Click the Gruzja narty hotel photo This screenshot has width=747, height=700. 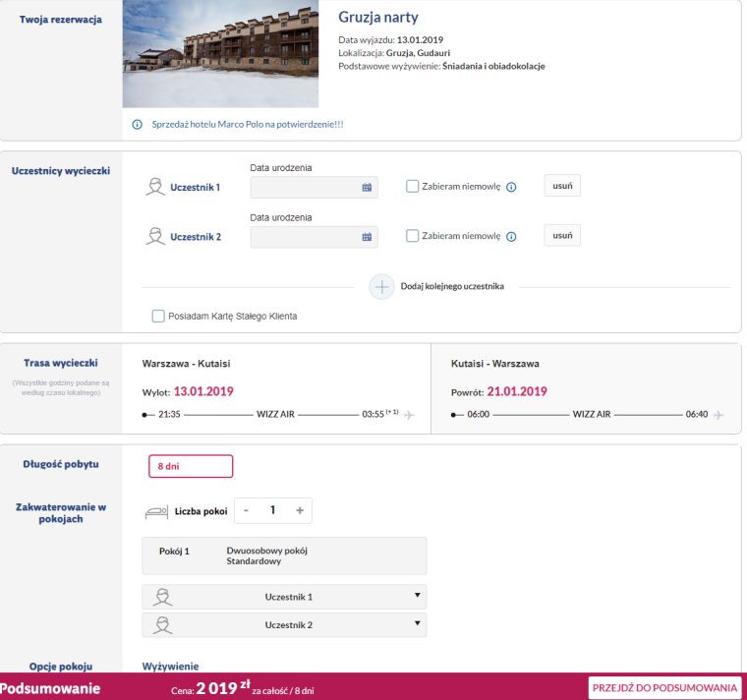coord(220,54)
